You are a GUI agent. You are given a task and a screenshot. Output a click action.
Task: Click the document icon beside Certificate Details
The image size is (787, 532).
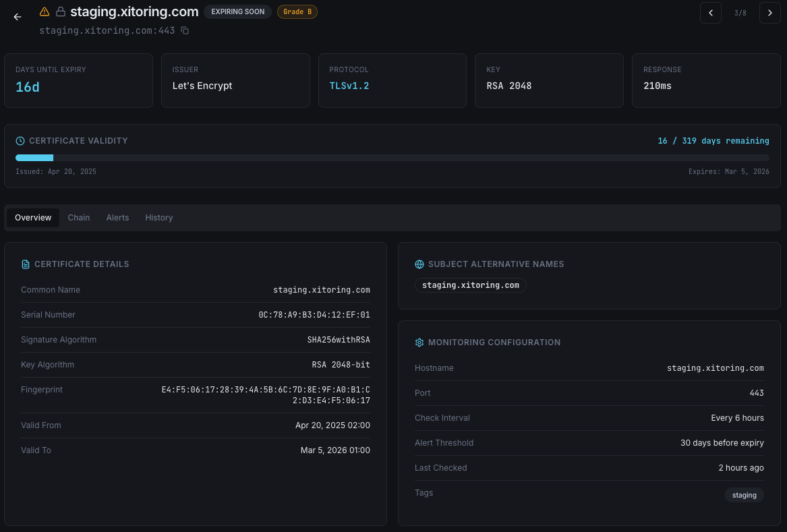point(26,264)
